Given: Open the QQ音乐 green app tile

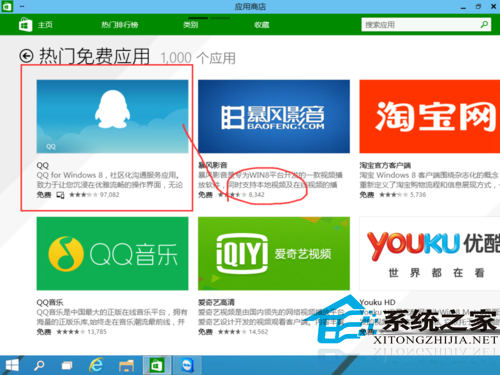Looking at the screenshot, I should point(112,253).
